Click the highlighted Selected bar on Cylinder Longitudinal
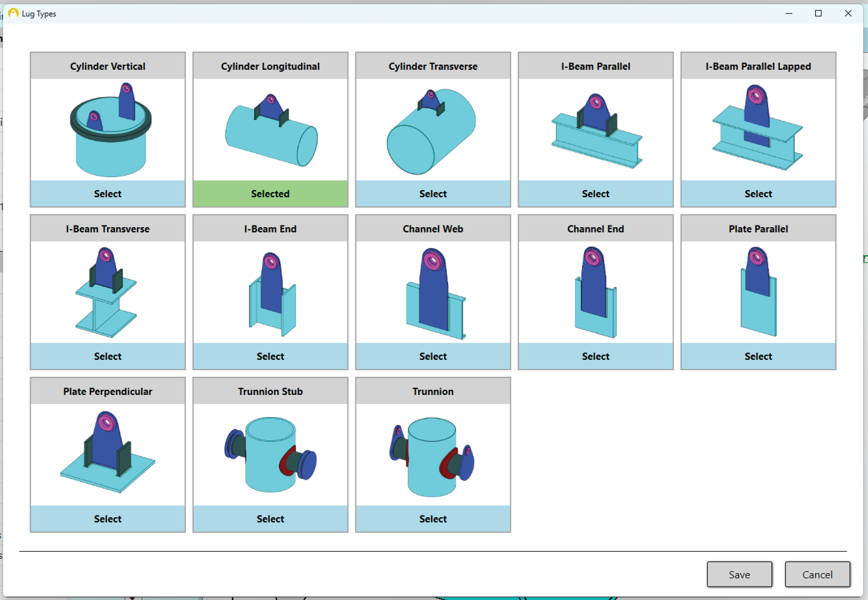The height and width of the screenshot is (600, 868). [270, 194]
